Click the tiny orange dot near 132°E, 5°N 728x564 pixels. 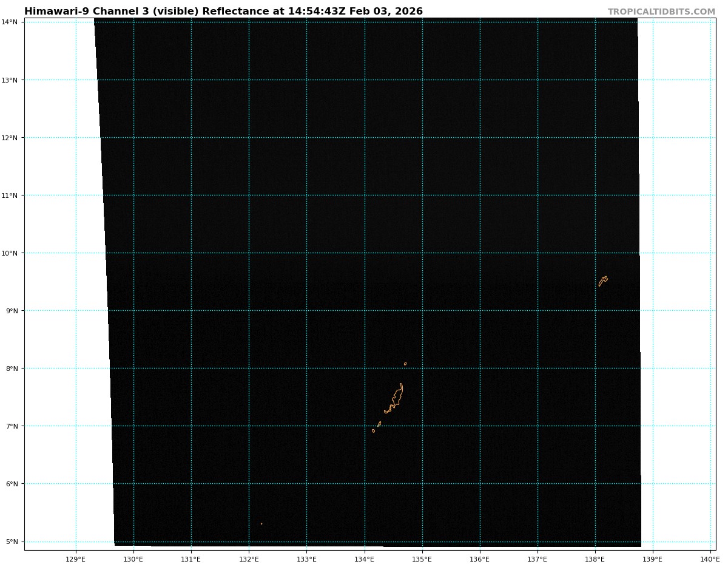point(261,523)
